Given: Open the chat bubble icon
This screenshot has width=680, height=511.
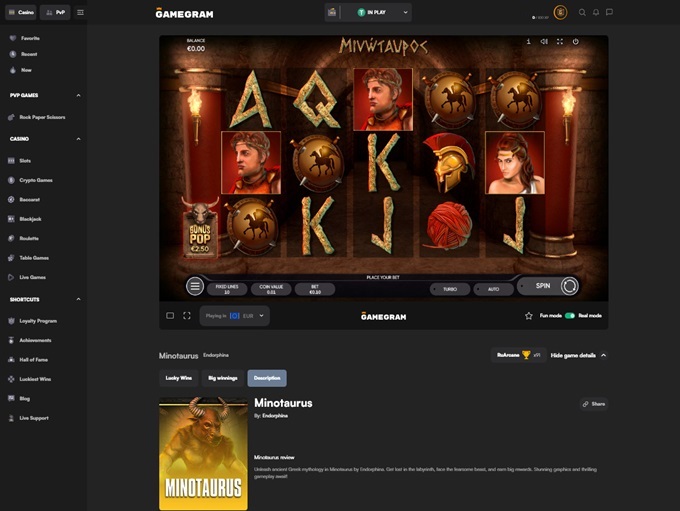Looking at the screenshot, I should pyautogui.click(x=609, y=13).
